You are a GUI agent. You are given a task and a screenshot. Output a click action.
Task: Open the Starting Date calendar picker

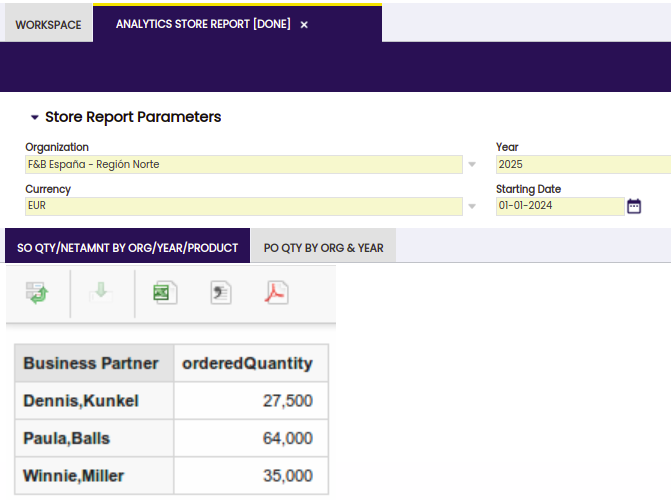(634, 206)
